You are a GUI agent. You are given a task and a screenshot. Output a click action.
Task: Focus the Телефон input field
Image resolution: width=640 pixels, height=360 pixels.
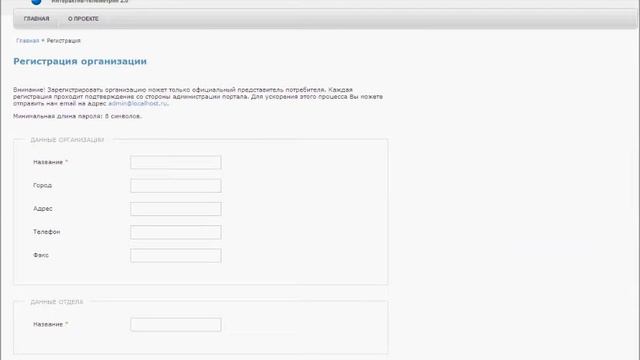(176, 232)
